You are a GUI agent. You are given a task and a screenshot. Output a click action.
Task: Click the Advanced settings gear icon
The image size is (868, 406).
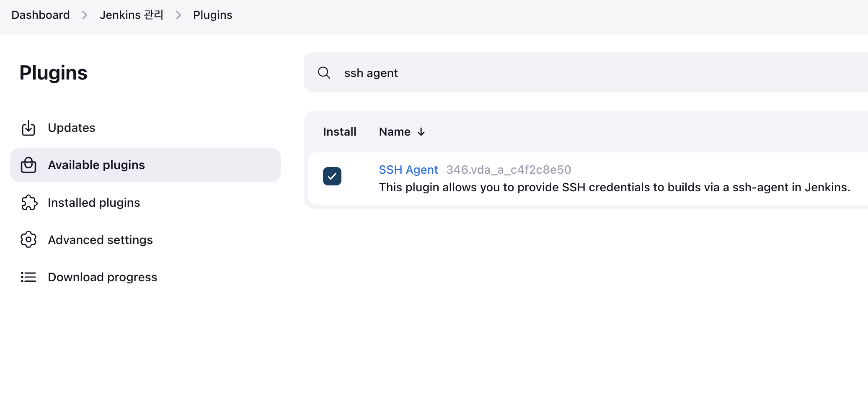pos(28,239)
